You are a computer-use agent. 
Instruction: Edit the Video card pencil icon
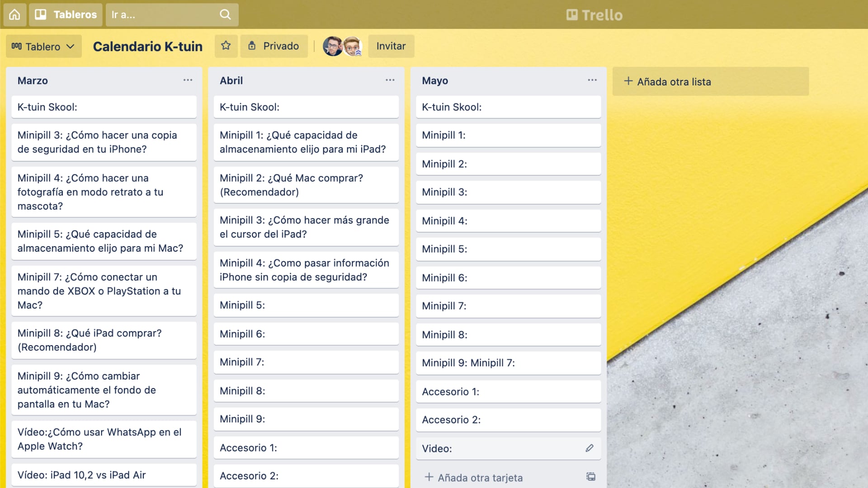[589, 448]
